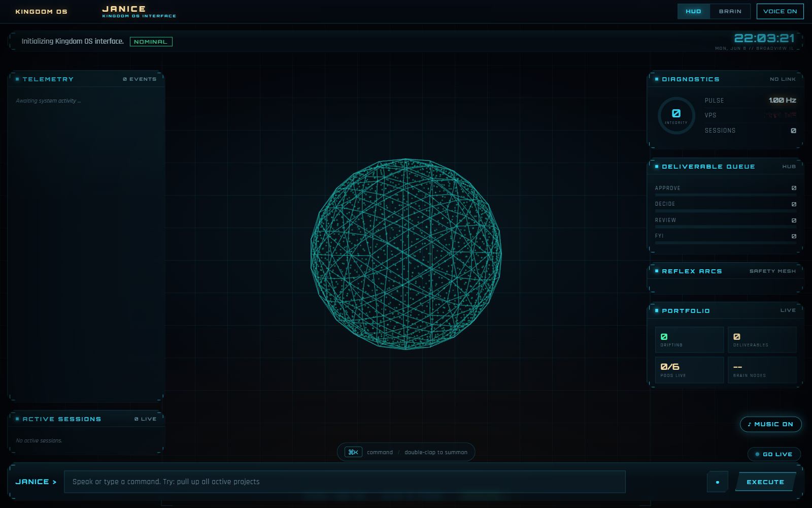Screen dimensions: 812x508
Task: Click the JANICE > prompt label
Action: pos(36,482)
